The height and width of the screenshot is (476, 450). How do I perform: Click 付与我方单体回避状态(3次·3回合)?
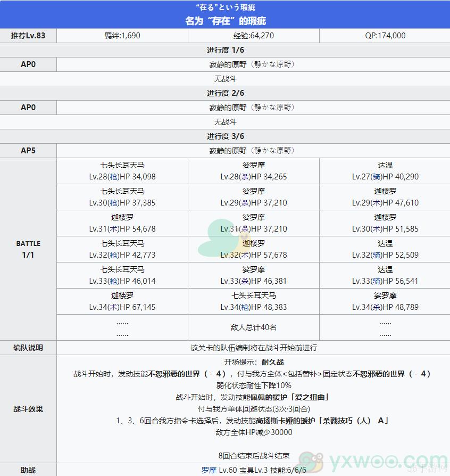[x=254, y=409]
